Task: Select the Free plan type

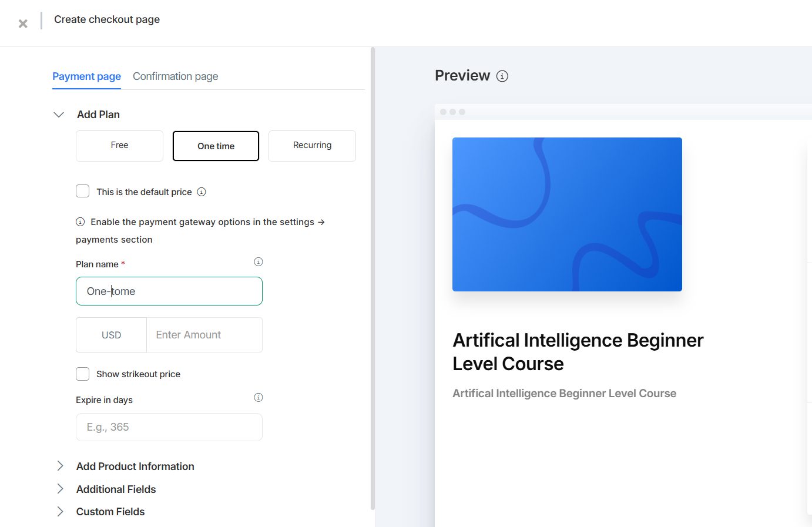Action: (x=119, y=145)
